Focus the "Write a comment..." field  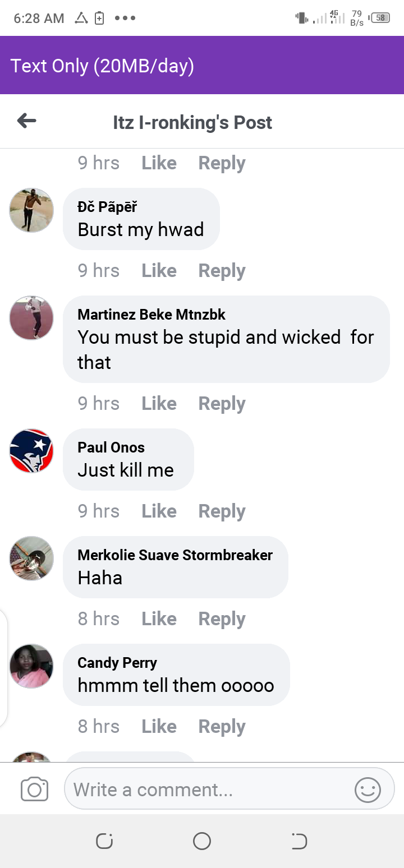point(229,789)
